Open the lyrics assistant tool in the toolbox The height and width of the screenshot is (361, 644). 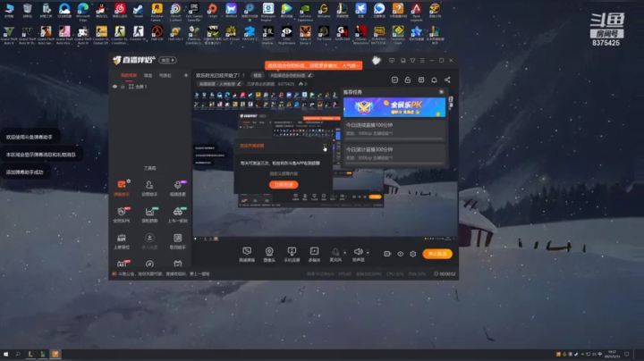click(177, 241)
